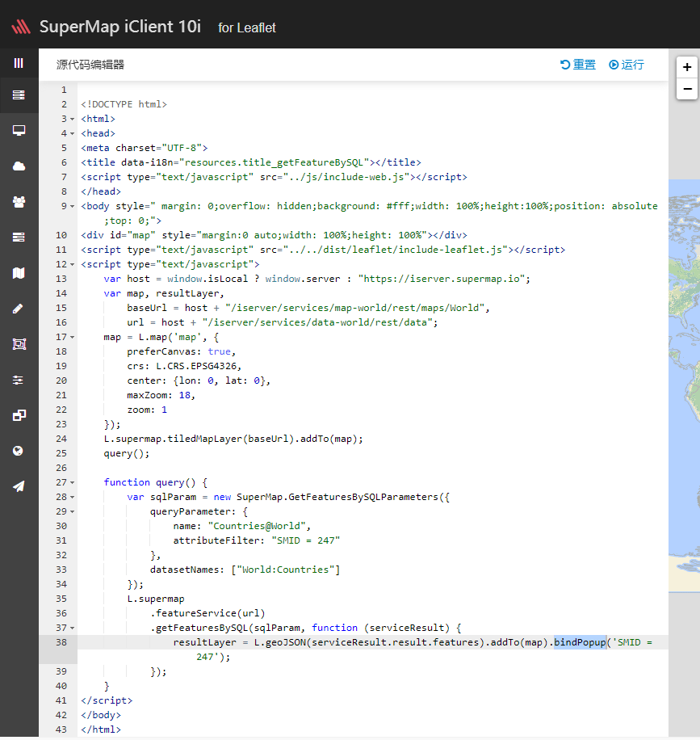Screen dimensions: 700x740
Task: Click the 源代码编辑器 editor title
Action: pyautogui.click(x=90, y=65)
